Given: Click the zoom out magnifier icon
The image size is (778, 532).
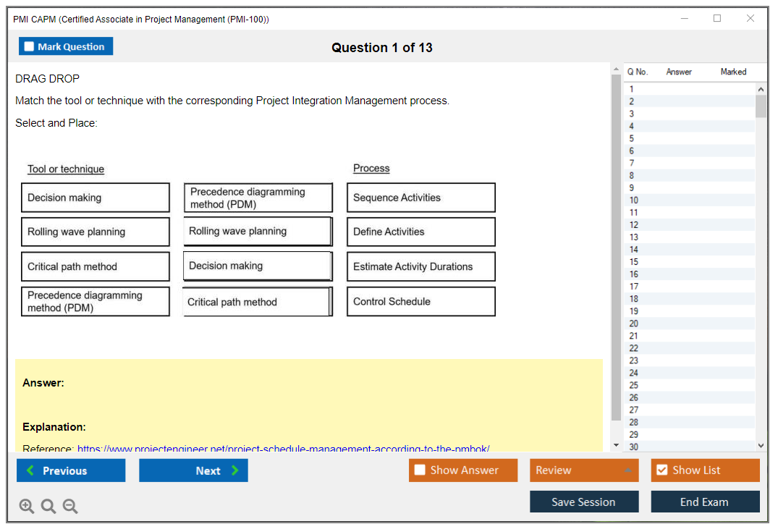Looking at the screenshot, I should click(x=70, y=507).
